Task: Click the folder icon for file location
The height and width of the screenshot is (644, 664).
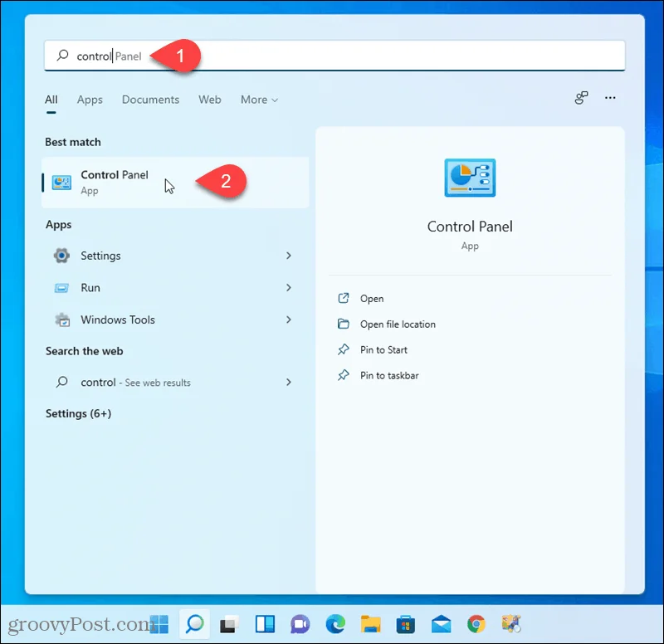Action: click(344, 324)
